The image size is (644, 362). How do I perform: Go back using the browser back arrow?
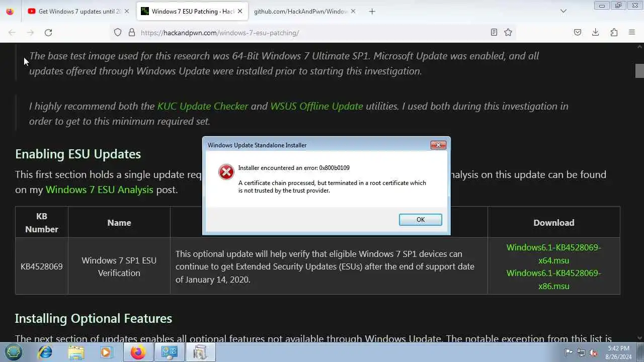tap(12, 33)
